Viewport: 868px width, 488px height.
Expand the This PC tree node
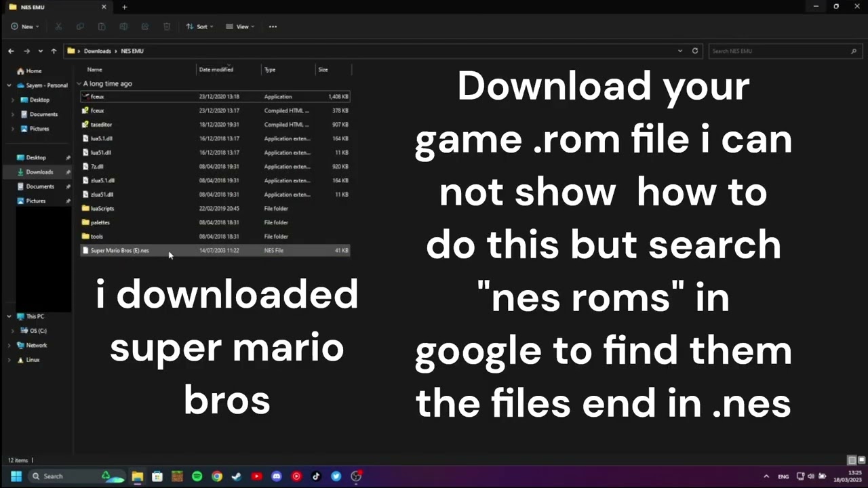[9, 317]
